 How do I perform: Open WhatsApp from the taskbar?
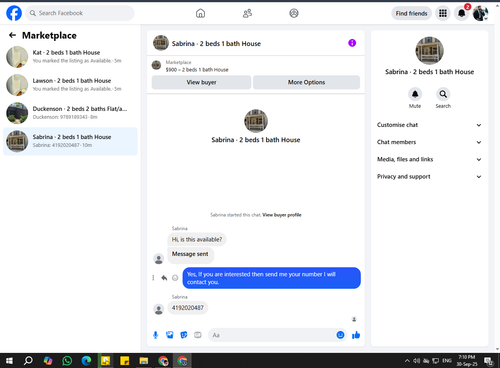[67, 361]
